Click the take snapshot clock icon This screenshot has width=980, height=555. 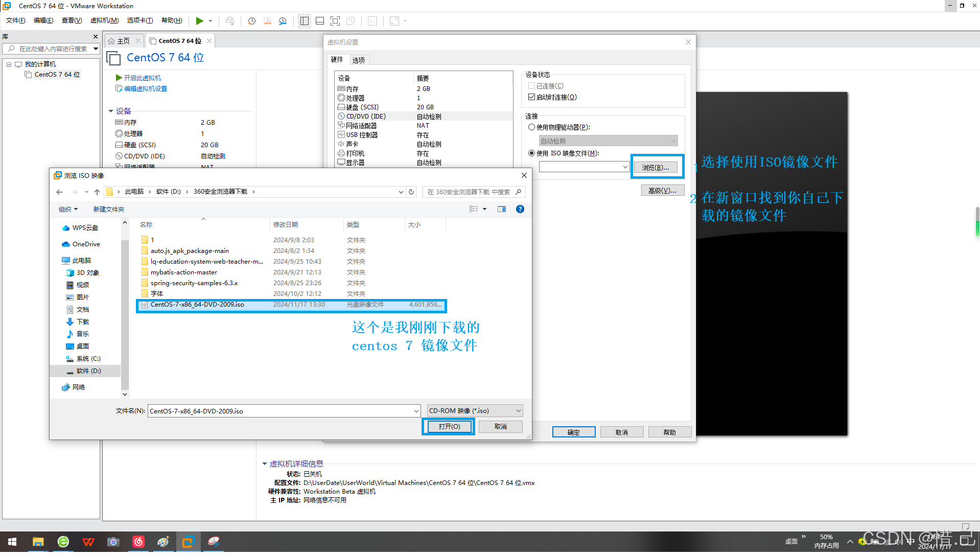(x=251, y=21)
